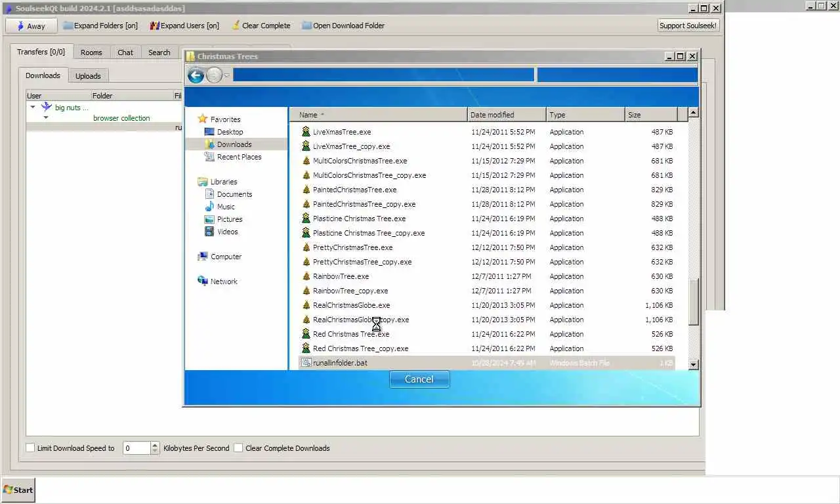Click Clear Complete toolbar button
Viewport: 840px width, 504px height.
tap(261, 26)
